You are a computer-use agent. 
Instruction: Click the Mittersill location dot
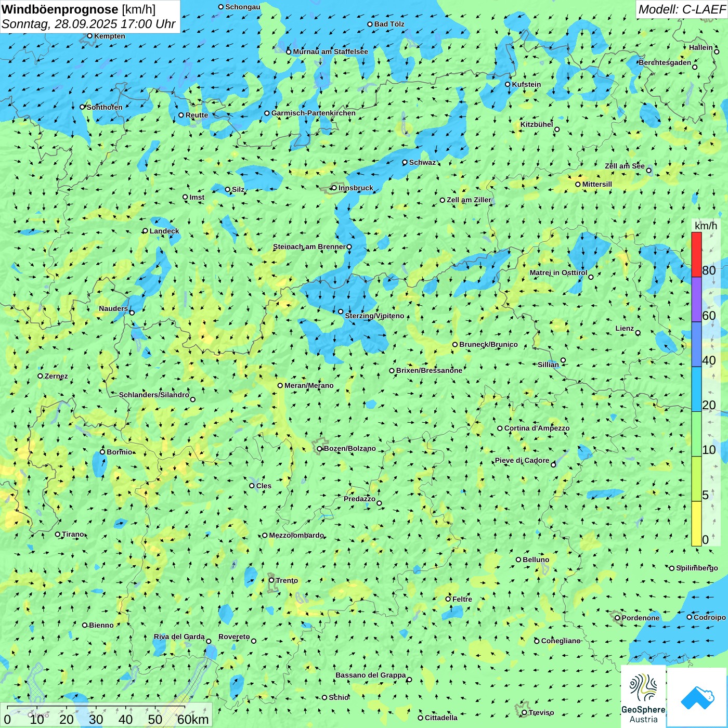pos(578,184)
